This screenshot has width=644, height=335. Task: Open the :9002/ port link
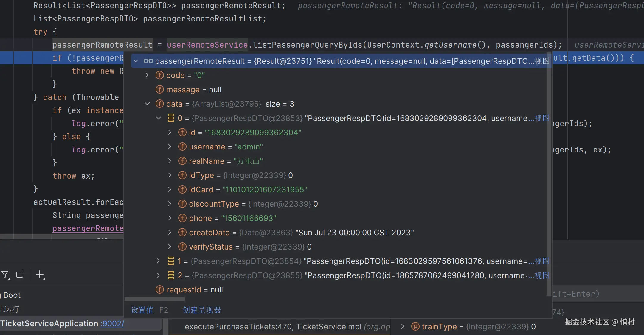point(112,324)
